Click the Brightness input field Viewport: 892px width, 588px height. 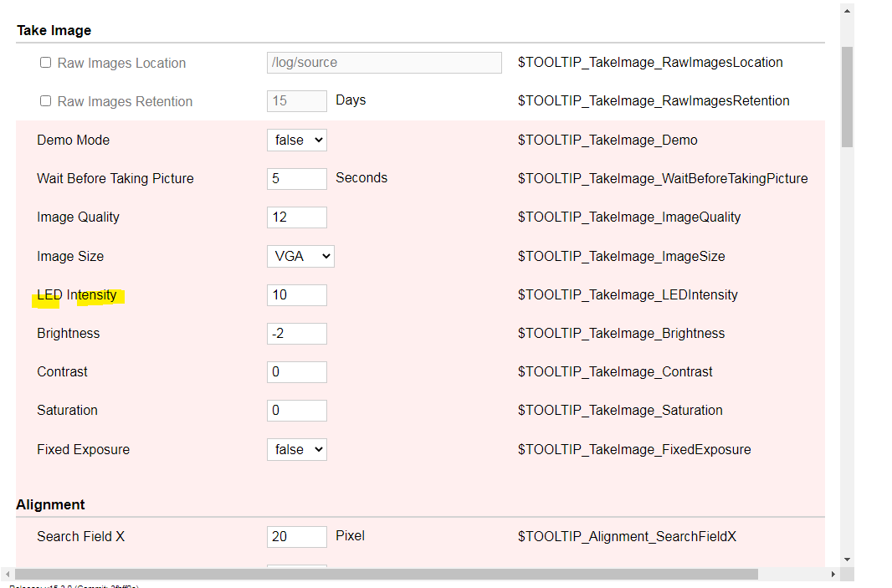[296, 333]
